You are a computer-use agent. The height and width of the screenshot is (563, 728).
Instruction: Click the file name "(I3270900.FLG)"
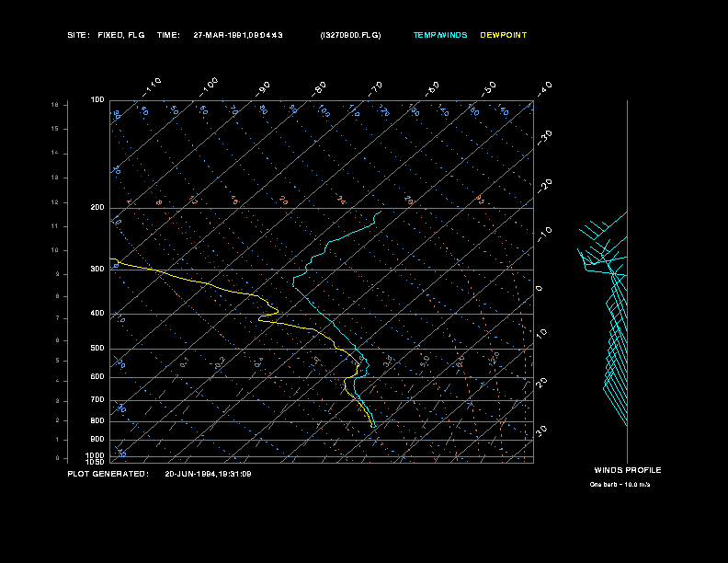pos(350,35)
